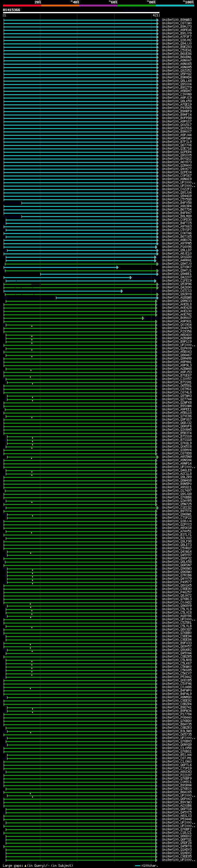Select label UniRef100_B6UE86
The width and height of the screenshot is (197, 868).
(177, 54)
